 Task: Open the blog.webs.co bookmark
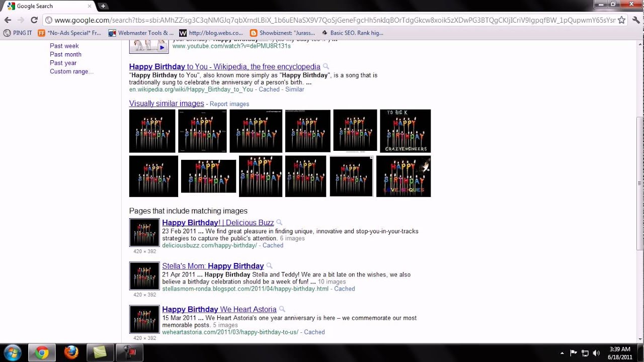tap(211, 33)
